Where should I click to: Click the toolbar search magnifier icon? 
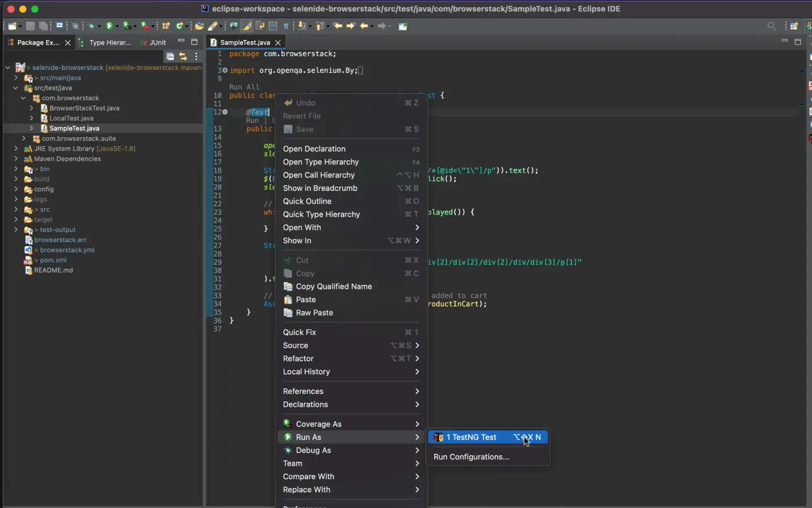tap(771, 26)
